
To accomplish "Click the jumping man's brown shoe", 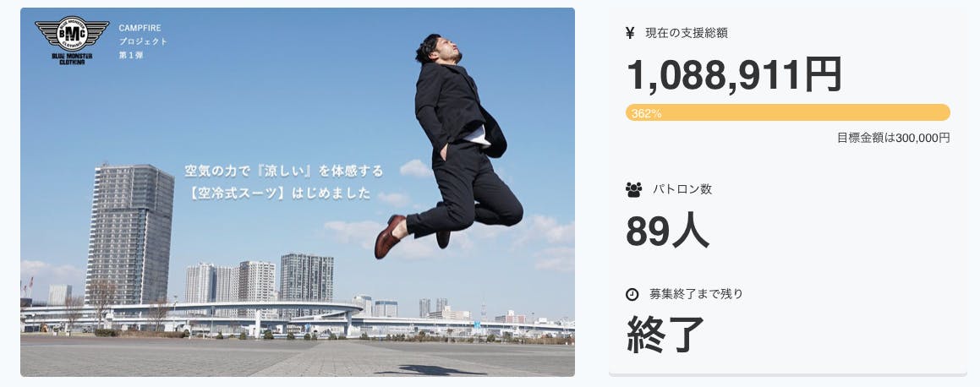I will (x=389, y=236).
